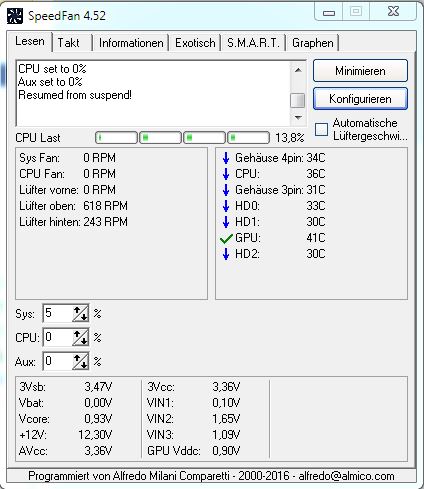Open the Konfigurieren dialog
Image resolution: width=424 pixels, height=489 pixels.
pos(360,99)
